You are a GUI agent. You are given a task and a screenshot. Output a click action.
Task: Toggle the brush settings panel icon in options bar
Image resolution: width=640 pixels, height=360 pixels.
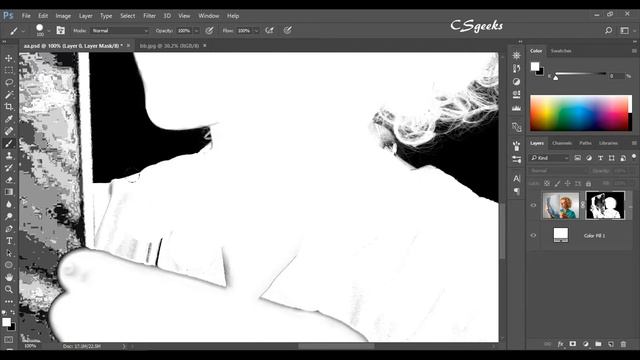point(60,30)
